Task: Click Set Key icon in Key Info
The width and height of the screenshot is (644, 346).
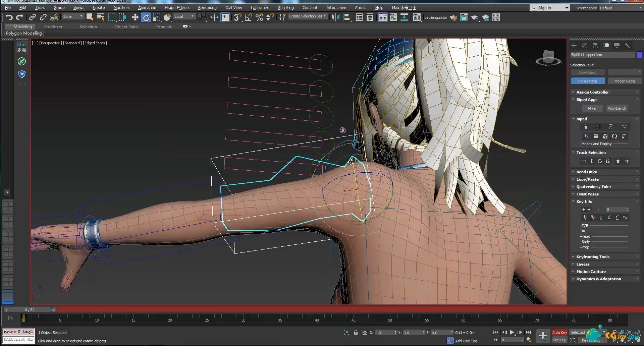Action: [x=585, y=217]
